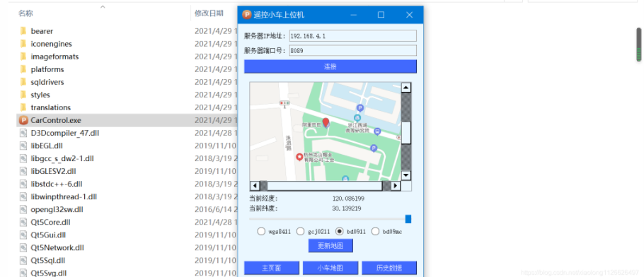Click the imageformats folder icon
The image size is (644, 277).
[23, 57]
